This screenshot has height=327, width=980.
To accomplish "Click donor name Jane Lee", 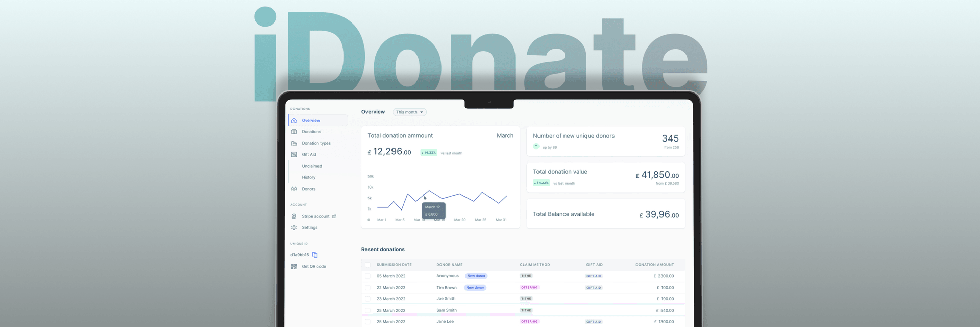I will pyautogui.click(x=445, y=322).
